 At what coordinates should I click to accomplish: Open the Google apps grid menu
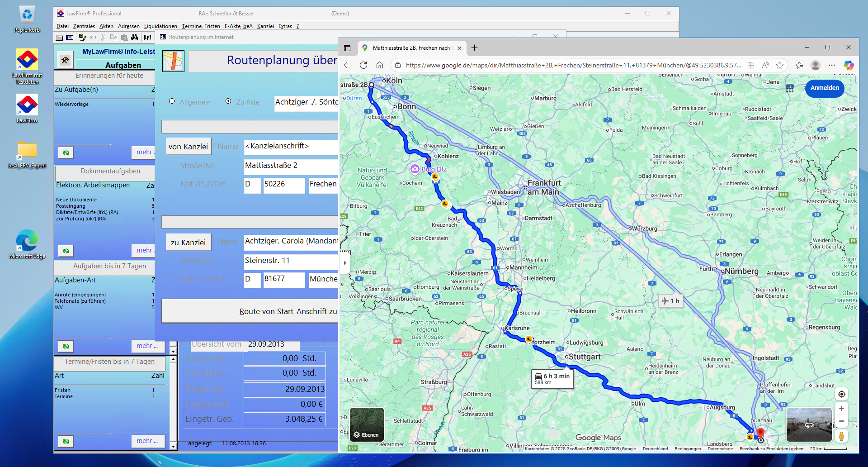pyautogui.click(x=790, y=88)
